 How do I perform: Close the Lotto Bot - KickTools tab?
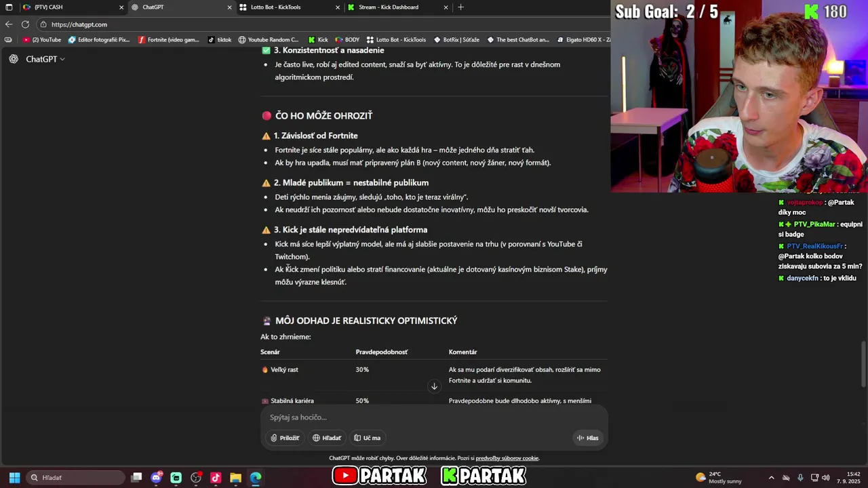[x=338, y=7]
